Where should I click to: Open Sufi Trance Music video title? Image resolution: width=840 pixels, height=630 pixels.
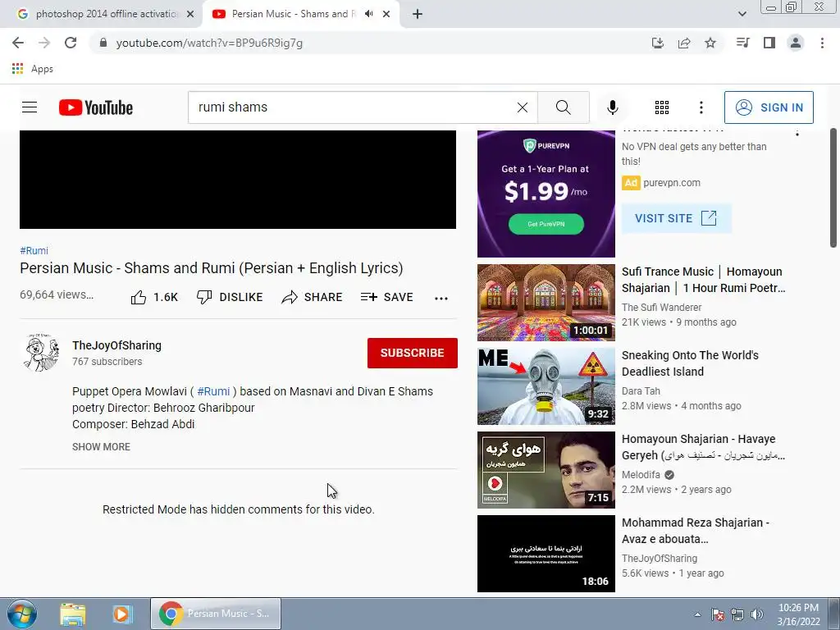[x=703, y=280]
